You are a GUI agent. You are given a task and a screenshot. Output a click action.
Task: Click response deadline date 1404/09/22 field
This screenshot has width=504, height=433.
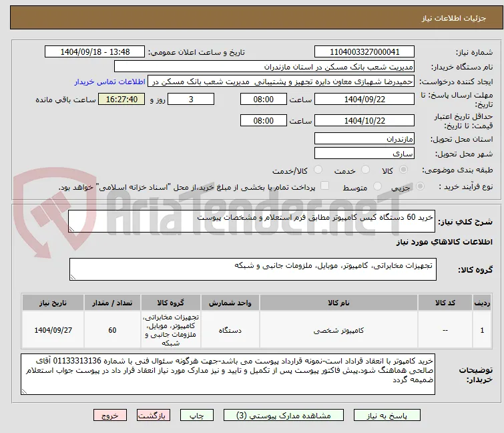pyautogui.click(x=364, y=99)
